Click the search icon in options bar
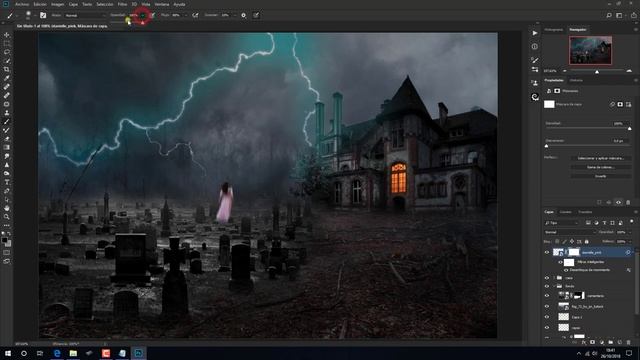Image resolution: width=640 pixels, height=360 pixels. click(x=609, y=15)
